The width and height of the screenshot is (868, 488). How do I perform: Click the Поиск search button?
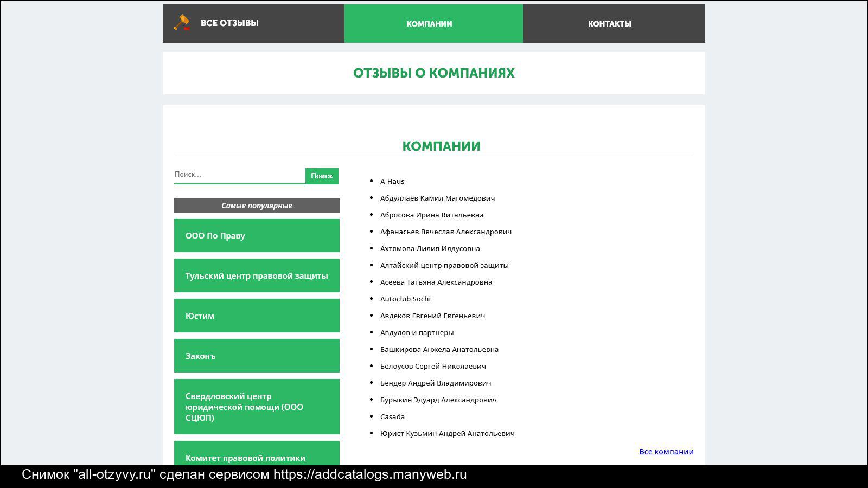click(322, 176)
